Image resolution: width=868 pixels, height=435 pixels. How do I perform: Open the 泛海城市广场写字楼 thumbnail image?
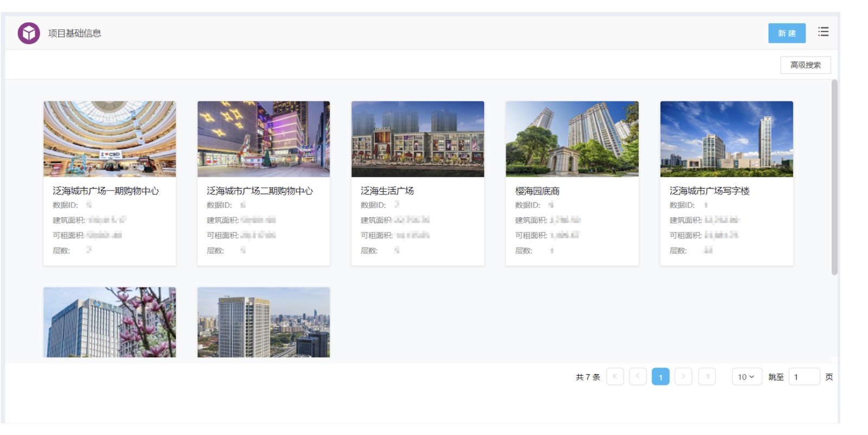pos(726,139)
